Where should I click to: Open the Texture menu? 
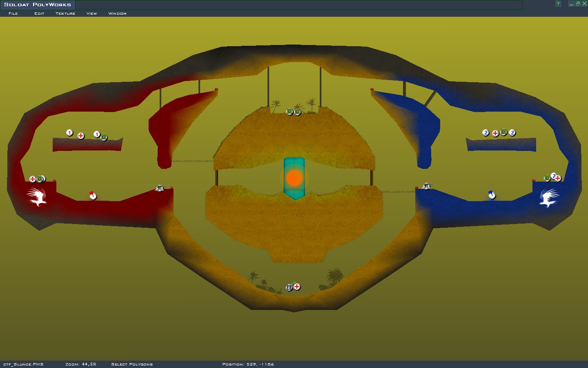pos(65,13)
